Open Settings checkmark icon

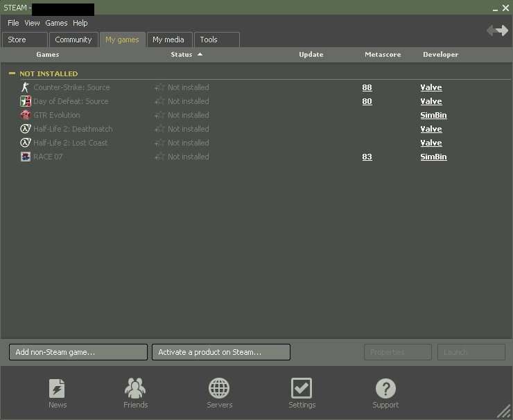(x=302, y=389)
